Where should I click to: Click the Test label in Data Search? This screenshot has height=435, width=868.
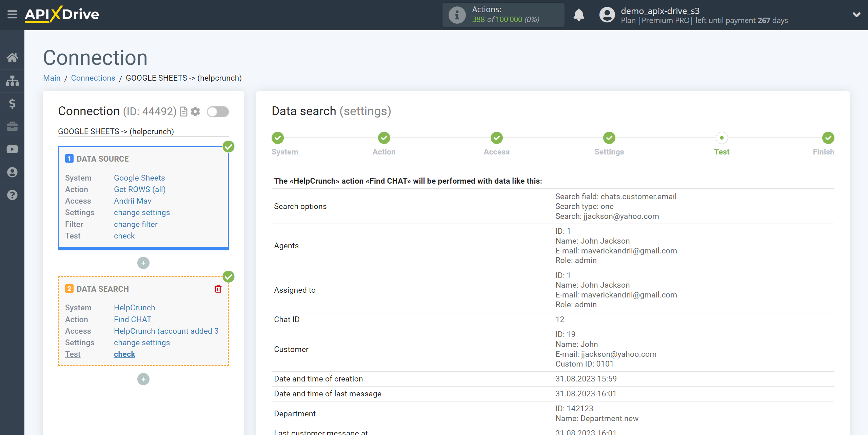[x=73, y=354]
